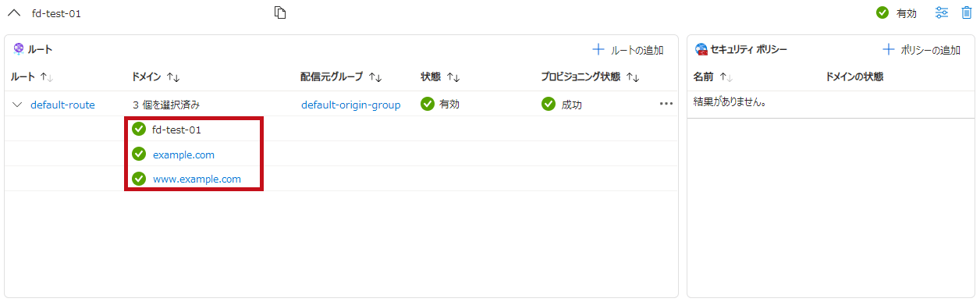Click the ルート panel purple icon
Image resolution: width=980 pixels, height=302 pixels.
(x=18, y=49)
